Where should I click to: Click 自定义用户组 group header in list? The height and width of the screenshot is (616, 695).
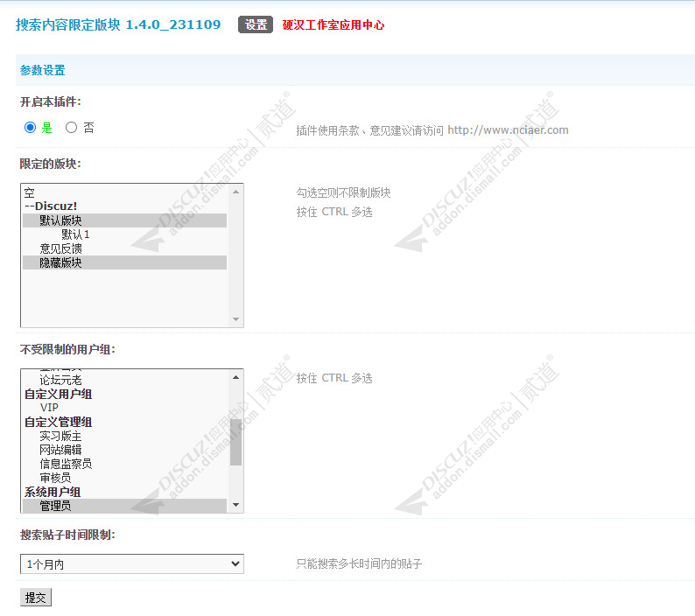tap(124, 394)
